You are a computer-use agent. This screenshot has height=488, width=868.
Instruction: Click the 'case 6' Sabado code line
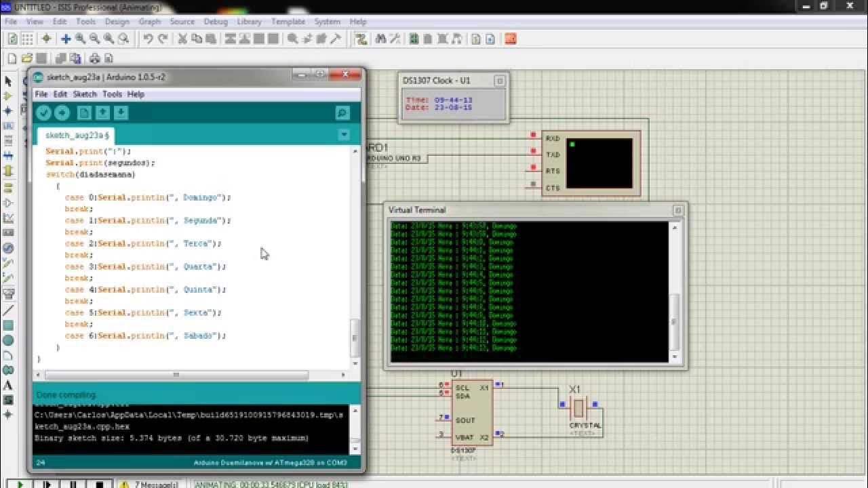pyautogui.click(x=145, y=336)
